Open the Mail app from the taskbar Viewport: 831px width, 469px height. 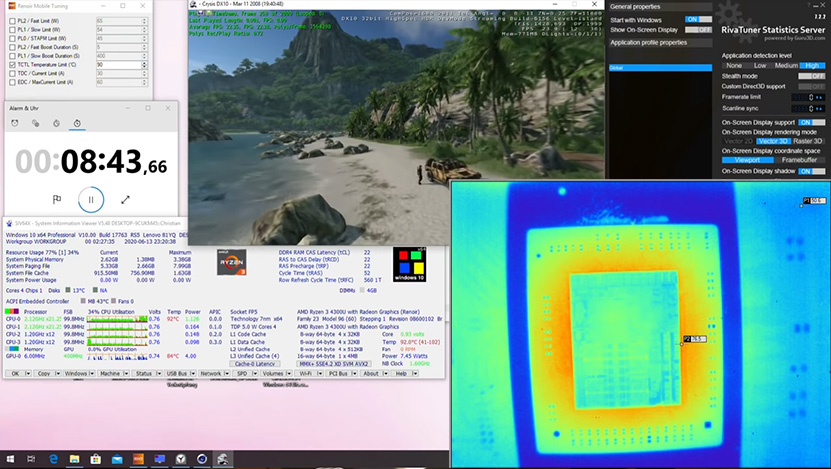(x=117, y=459)
